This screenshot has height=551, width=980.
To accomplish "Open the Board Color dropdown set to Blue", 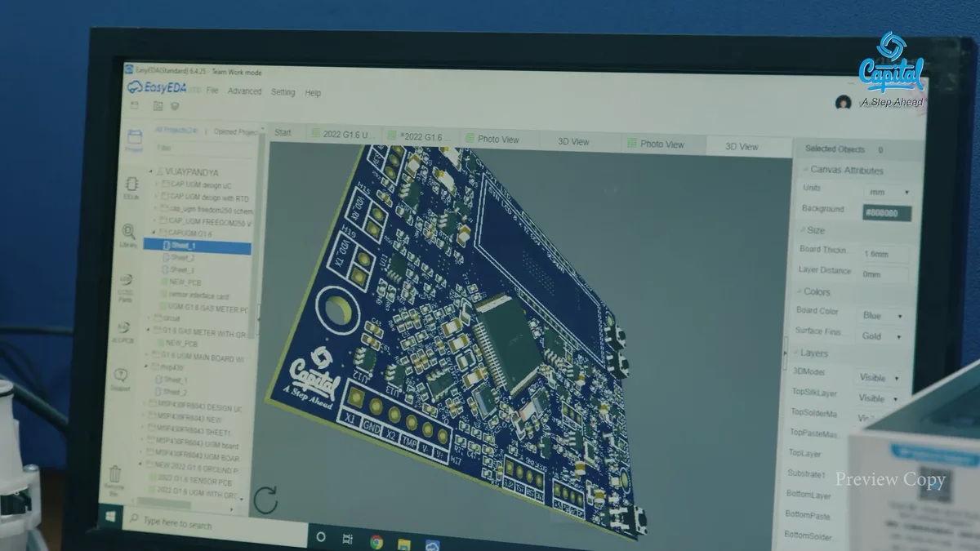I will pos(880,315).
